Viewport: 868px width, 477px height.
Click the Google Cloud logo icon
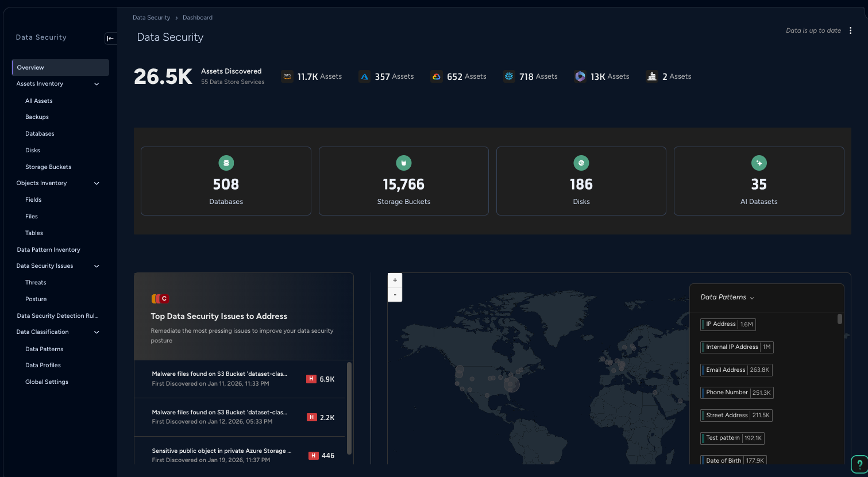coord(437,76)
